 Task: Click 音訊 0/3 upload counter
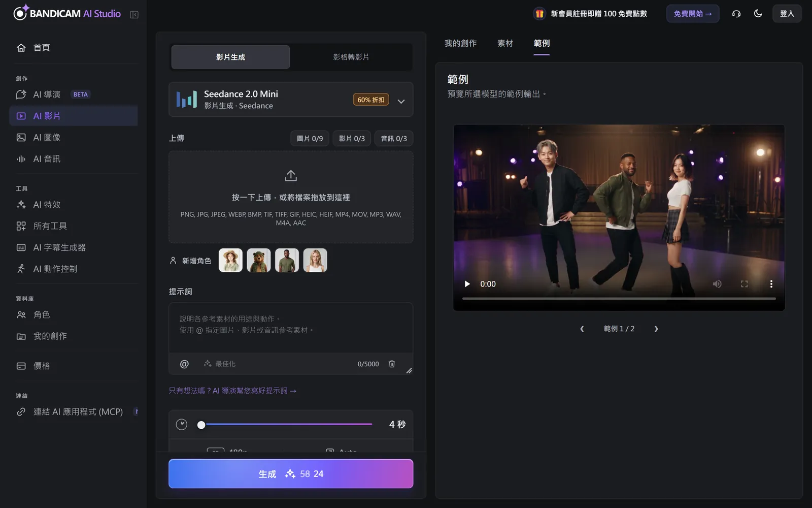point(394,139)
